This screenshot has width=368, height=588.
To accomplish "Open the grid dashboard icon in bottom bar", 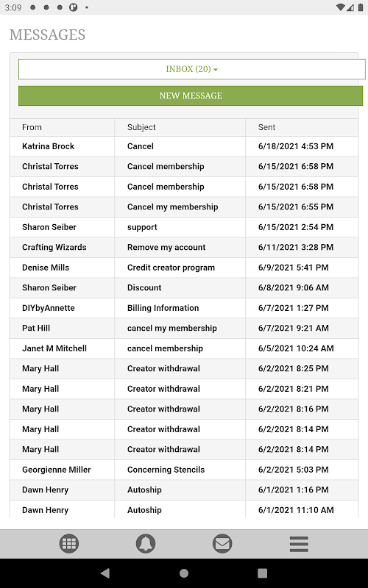I will click(69, 543).
